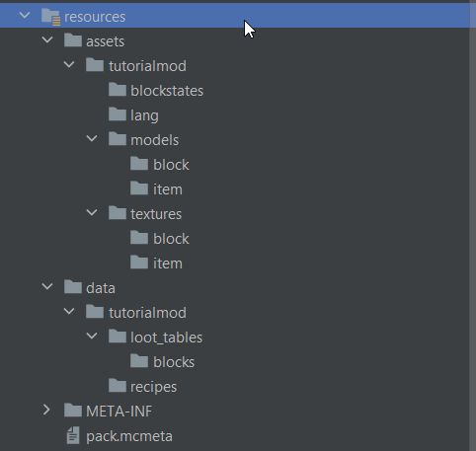Collapse the data folder chevron

(x=47, y=286)
